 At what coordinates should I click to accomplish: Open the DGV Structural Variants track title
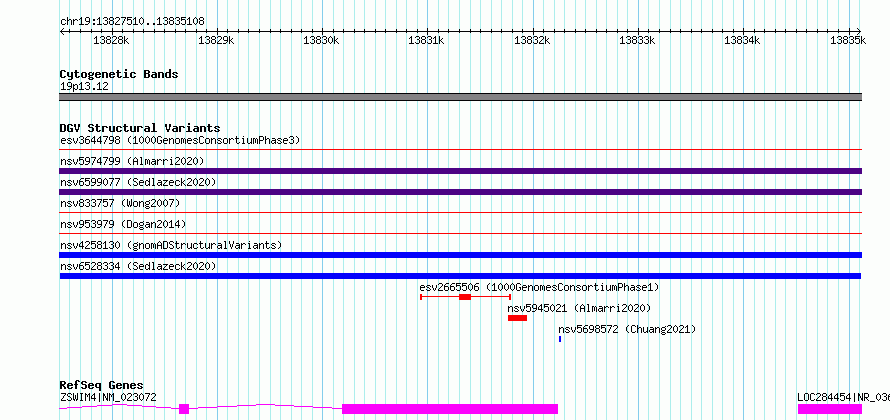[x=140, y=128]
